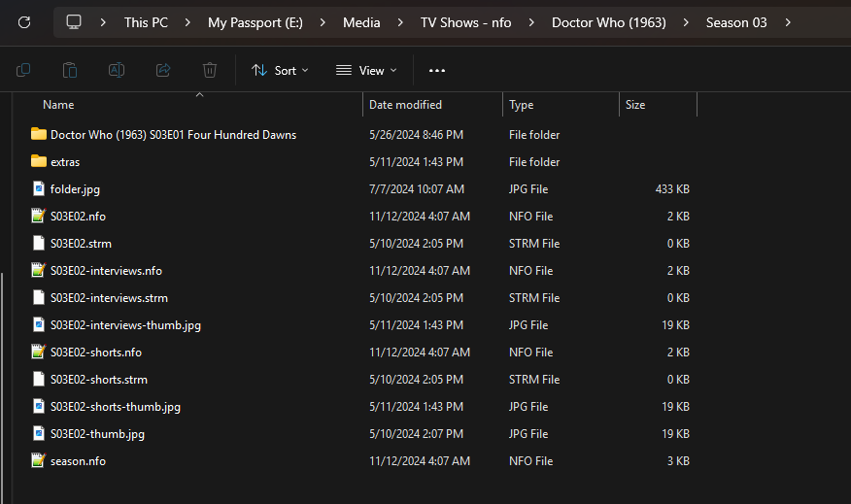This screenshot has width=851, height=504.
Task: Select the folder.jpg file
Action: coord(74,189)
